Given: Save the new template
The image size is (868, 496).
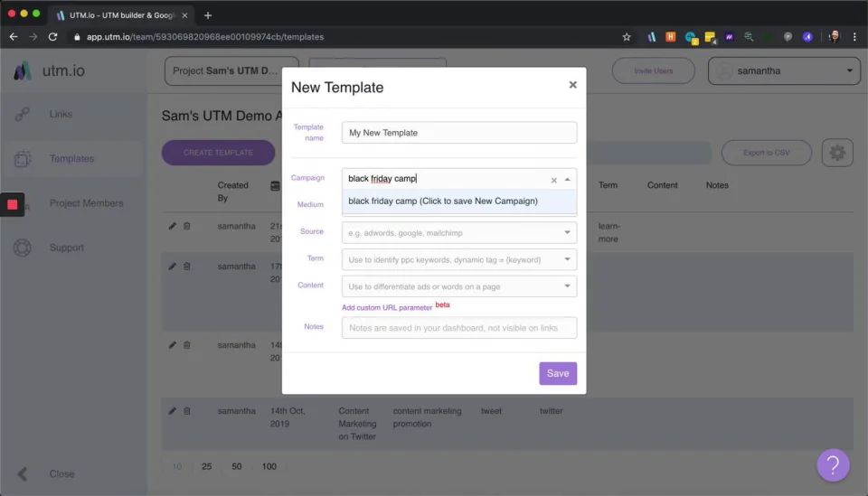Looking at the screenshot, I should click(558, 373).
